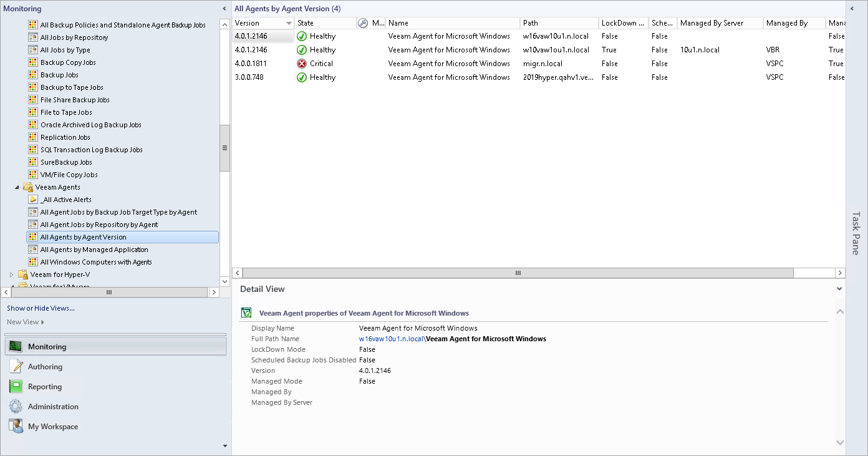
Task: Expand the Veeam for Hyper-V node
Action: pos(12,274)
